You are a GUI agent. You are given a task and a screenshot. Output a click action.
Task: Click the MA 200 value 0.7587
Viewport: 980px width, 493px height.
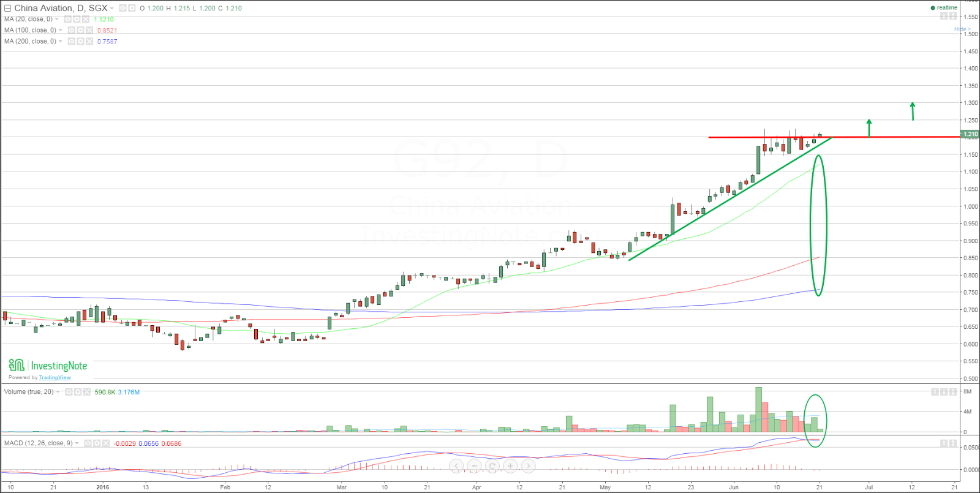[x=107, y=42]
